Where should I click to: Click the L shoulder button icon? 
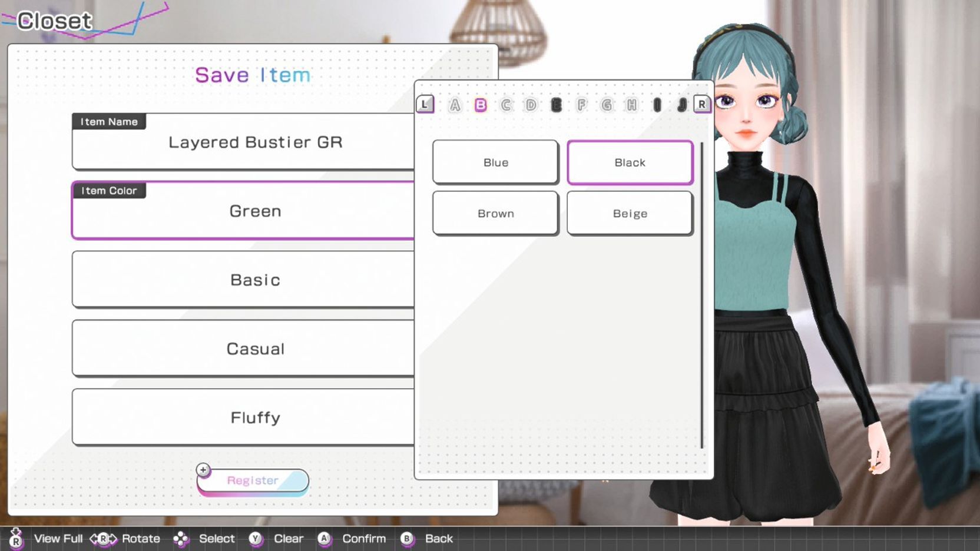coord(425,104)
